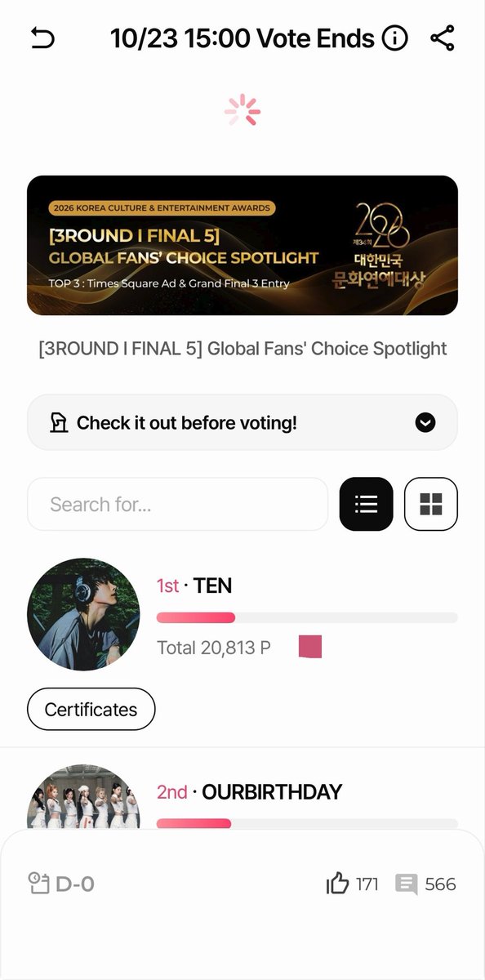Tap the back arrow icon
Viewport: 485px width, 980px height.
42,38
